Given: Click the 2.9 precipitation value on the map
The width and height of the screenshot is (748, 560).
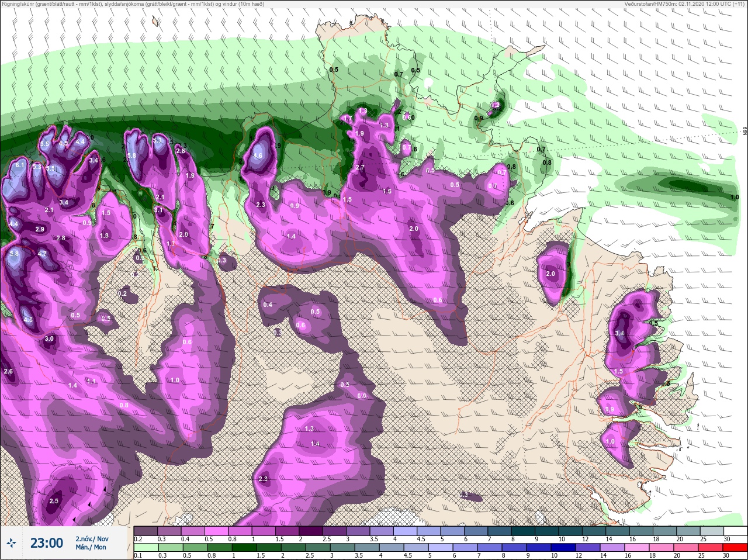Looking at the screenshot, I should click(40, 229).
